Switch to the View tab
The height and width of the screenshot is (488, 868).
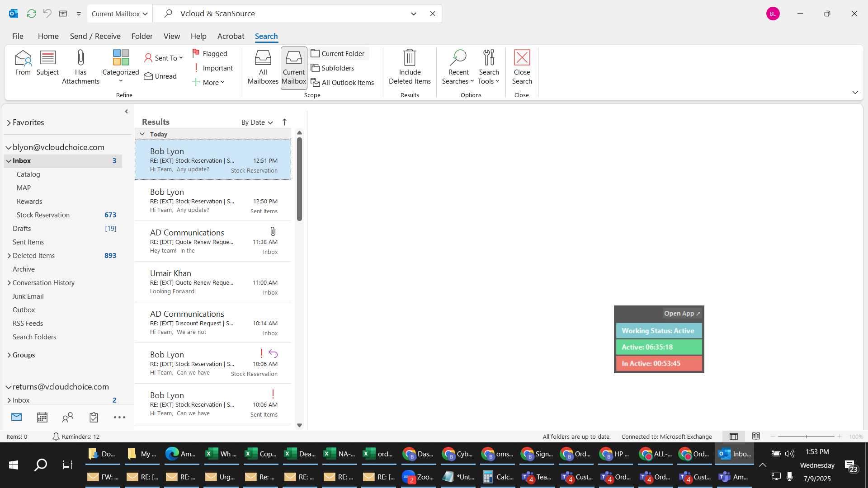click(171, 36)
